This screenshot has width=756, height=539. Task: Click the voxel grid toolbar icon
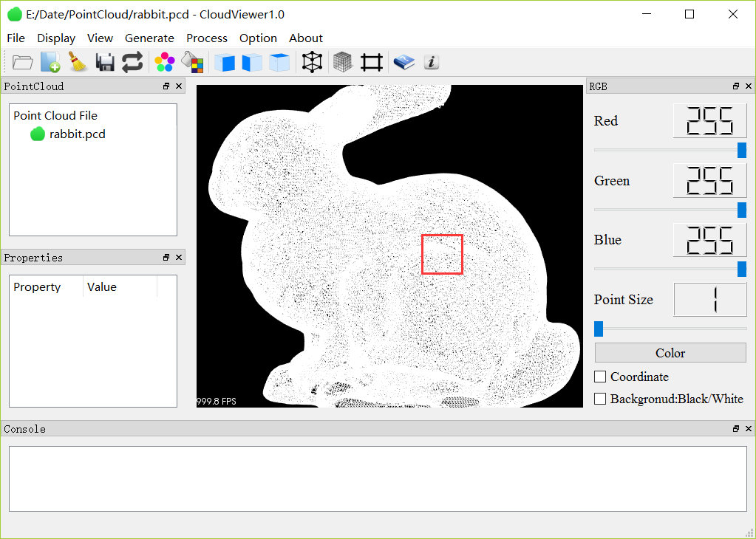pos(341,62)
